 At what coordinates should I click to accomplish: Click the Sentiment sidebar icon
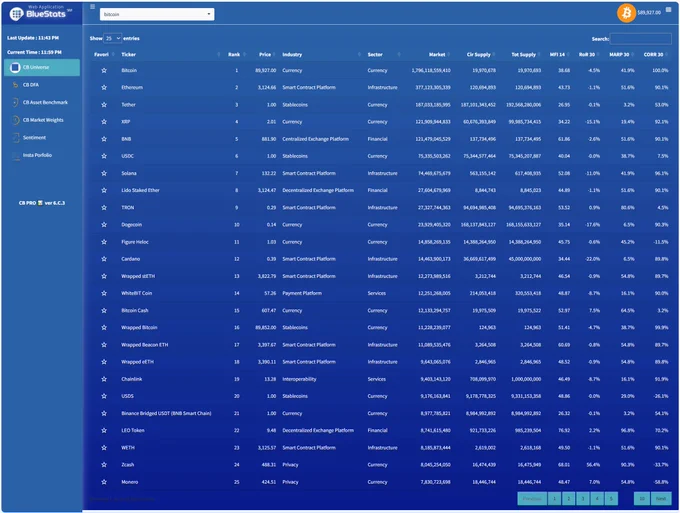point(16,137)
